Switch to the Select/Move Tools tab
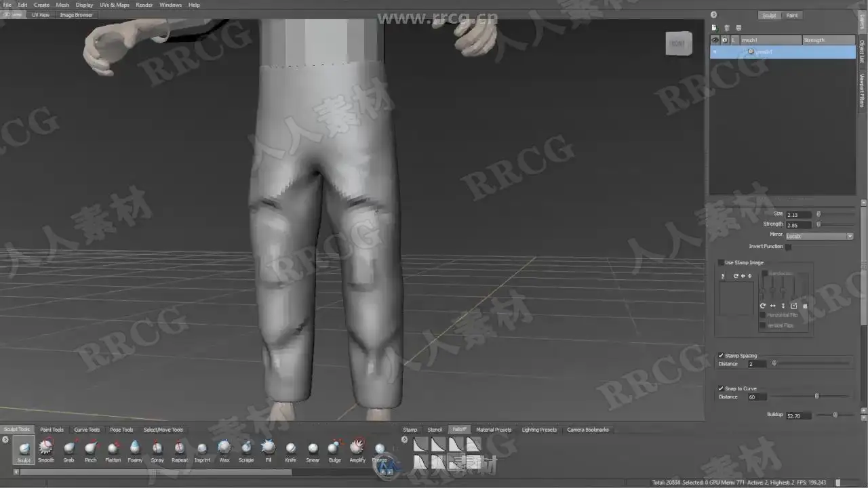This screenshot has width=868, height=488. click(x=163, y=430)
